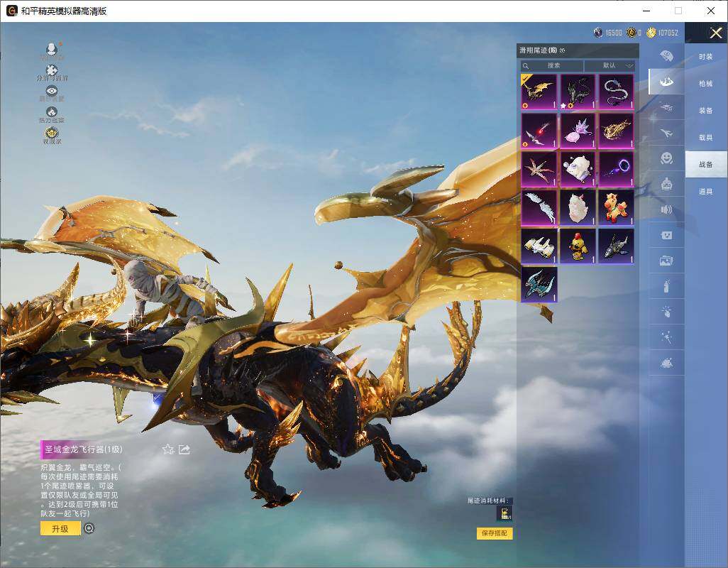Viewport: 728px width, 568px height.
Task: Select the yellow chicken glider thumbnail
Action: pyautogui.click(x=578, y=246)
